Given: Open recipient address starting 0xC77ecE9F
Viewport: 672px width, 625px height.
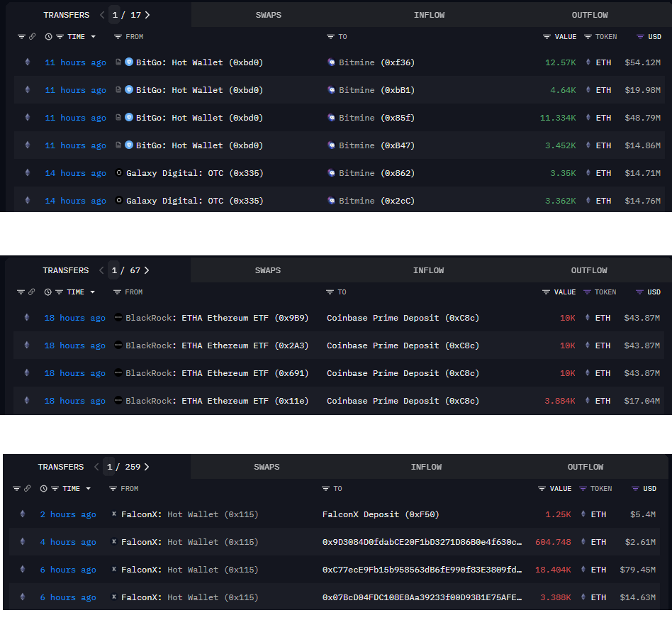Looking at the screenshot, I should pyautogui.click(x=422, y=570).
